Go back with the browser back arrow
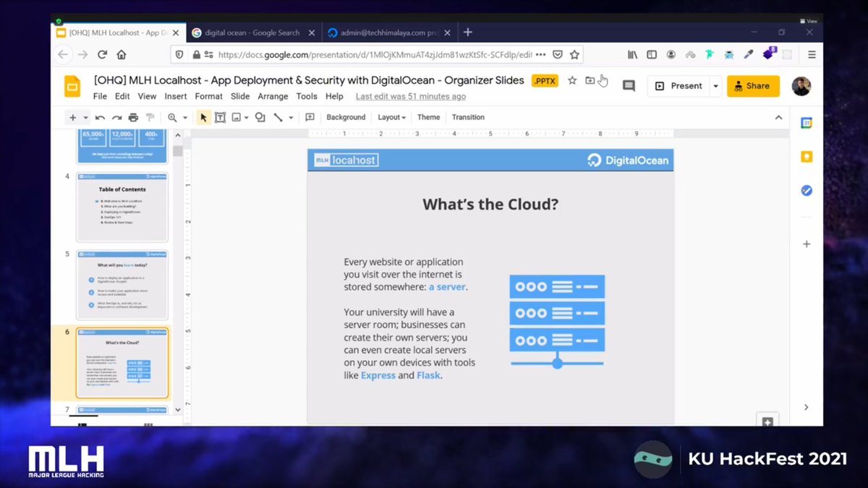The height and width of the screenshot is (488, 868). (63, 54)
